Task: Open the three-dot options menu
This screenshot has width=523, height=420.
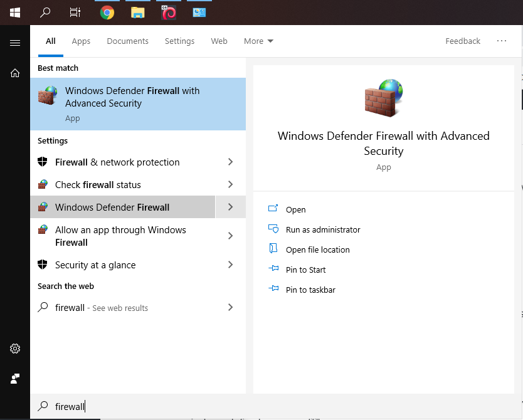Action: click(x=502, y=41)
